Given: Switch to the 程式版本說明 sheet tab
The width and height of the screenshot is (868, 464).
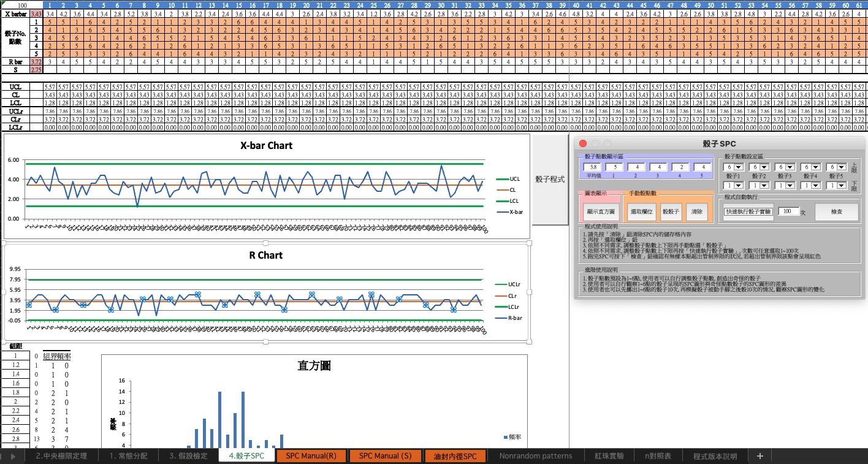Looking at the screenshot, I should tap(715, 456).
